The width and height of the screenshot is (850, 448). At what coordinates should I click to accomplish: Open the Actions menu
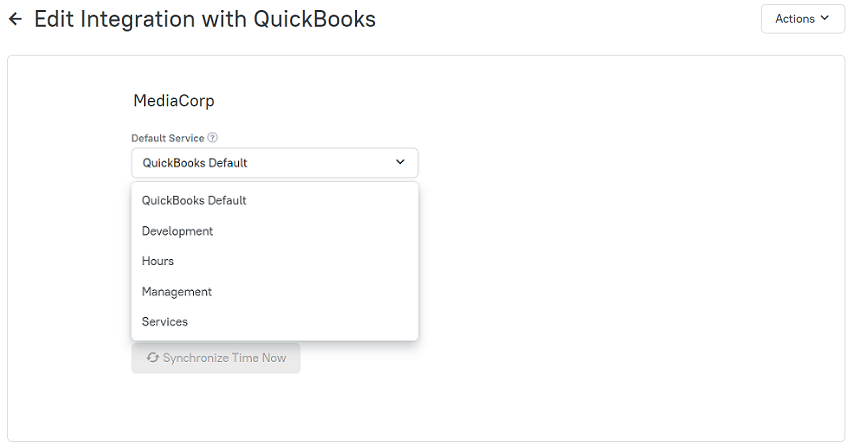click(802, 19)
